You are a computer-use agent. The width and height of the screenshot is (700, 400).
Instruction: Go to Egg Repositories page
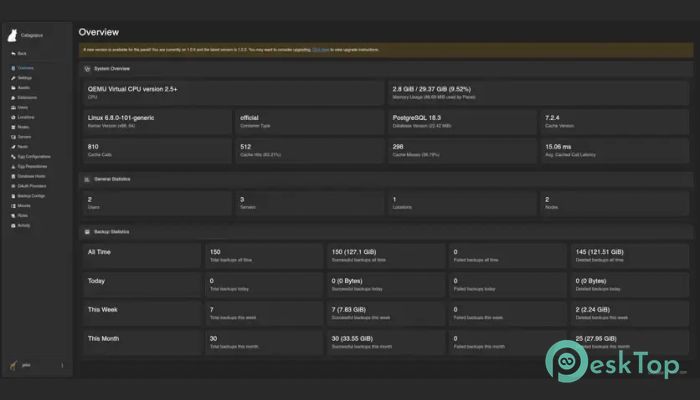point(32,167)
